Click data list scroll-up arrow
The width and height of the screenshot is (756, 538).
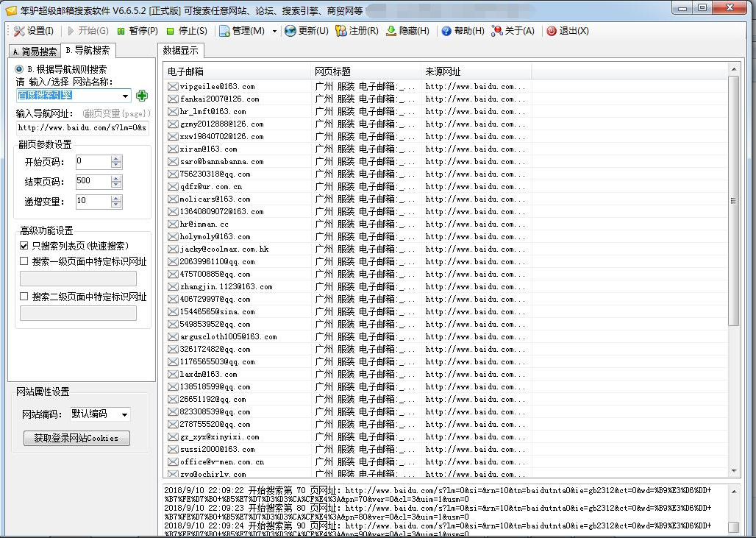733,69
